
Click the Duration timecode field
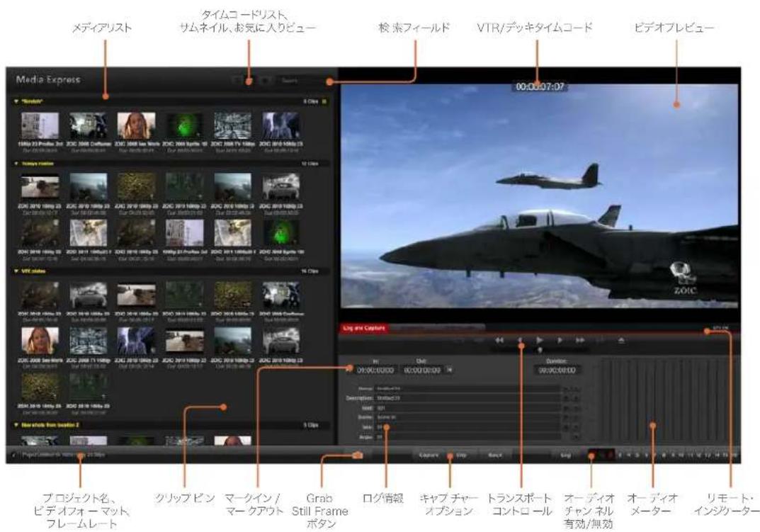(557, 370)
